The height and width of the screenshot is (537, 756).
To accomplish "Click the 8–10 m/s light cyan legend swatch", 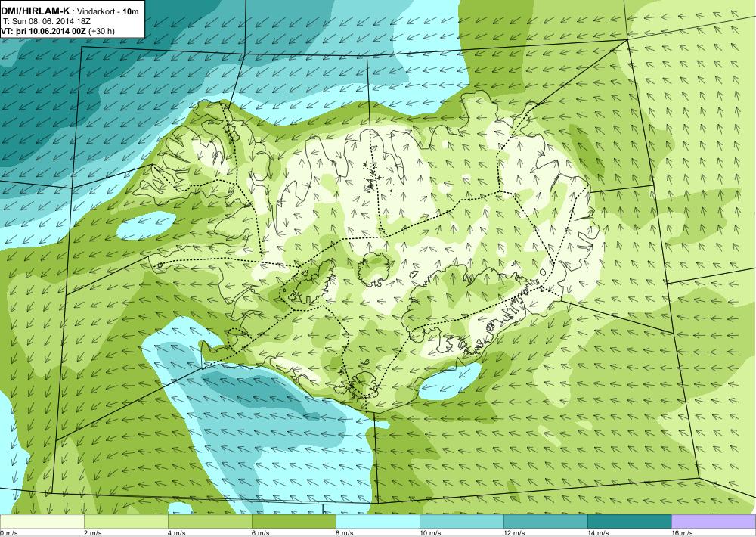I will [377, 521].
